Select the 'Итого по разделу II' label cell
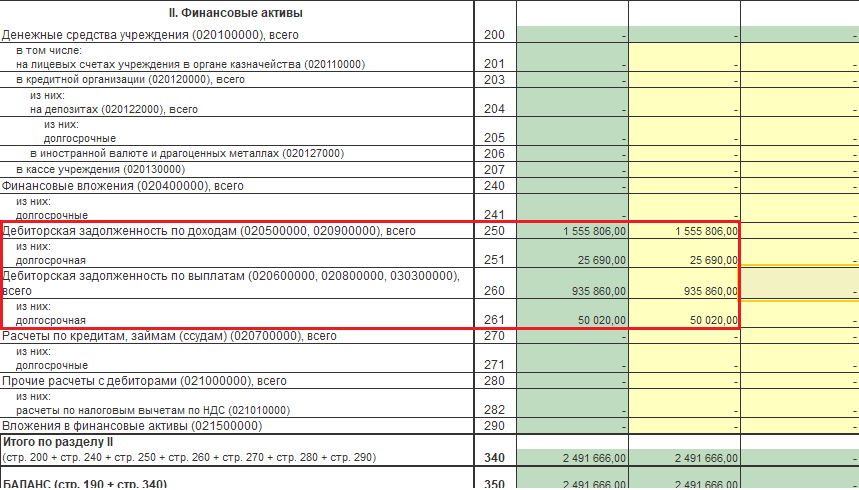The width and height of the screenshot is (859, 490). click(237, 450)
